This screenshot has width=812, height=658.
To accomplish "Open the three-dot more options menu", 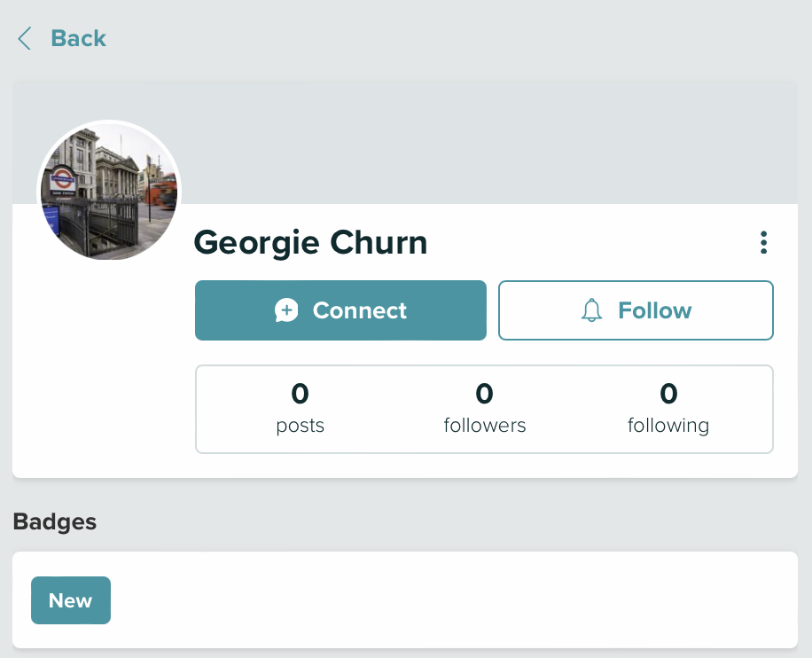I will coord(763,242).
